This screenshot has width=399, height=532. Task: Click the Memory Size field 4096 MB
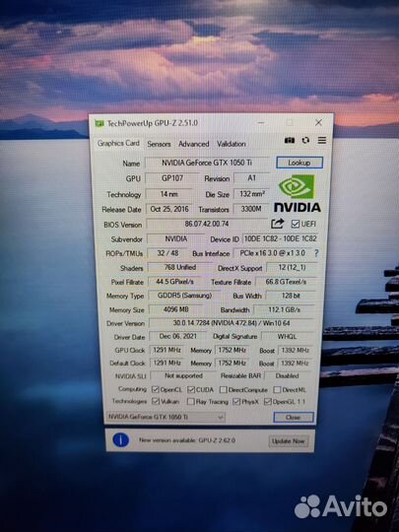click(x=175, y=309)
